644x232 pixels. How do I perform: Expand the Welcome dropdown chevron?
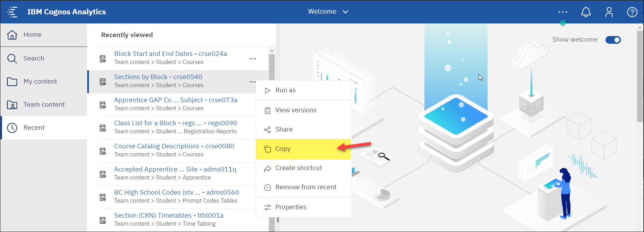345,12
